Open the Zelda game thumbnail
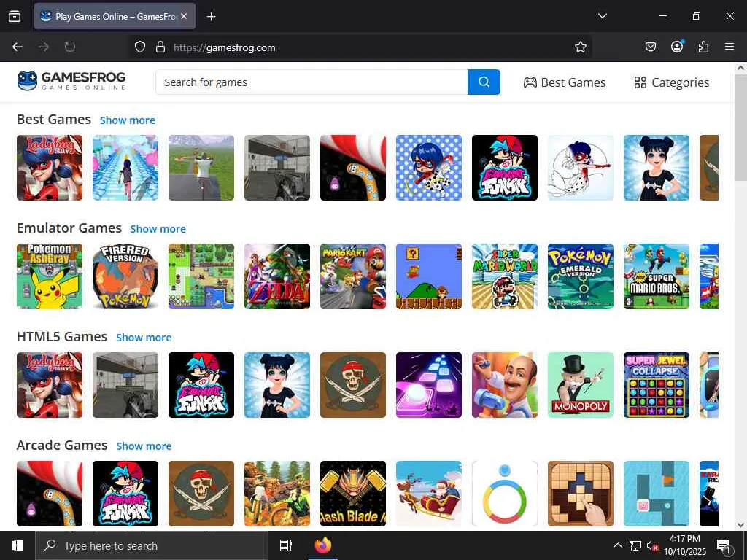The image size is (747, 560). click(x=276, y=276)
